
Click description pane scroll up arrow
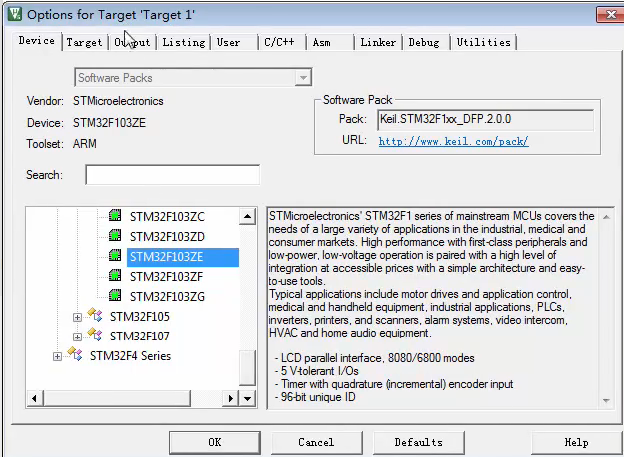(606, 217)
